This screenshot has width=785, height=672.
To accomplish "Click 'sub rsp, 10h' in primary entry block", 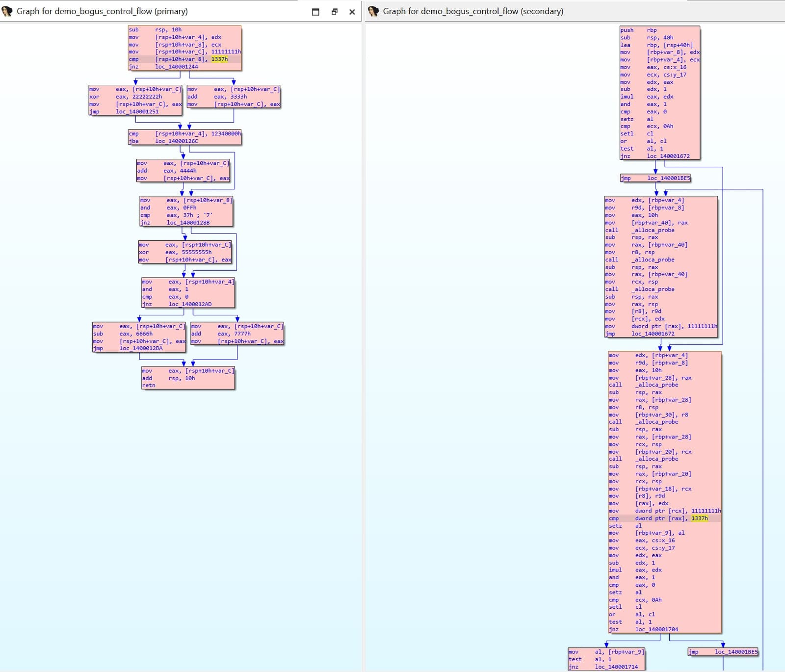I will point(155,29).
